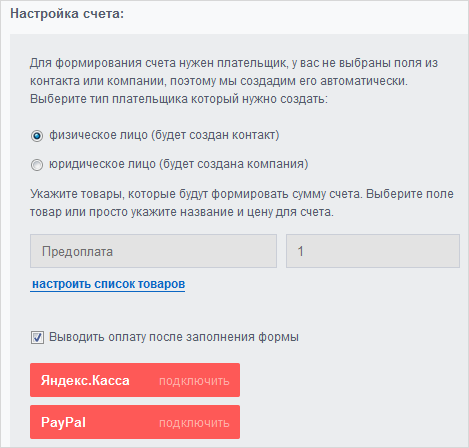Toggle the Выводить оплату после заполнения формы checkbox
This screenshot has width=469, height=448.
(x=37, y=337)
